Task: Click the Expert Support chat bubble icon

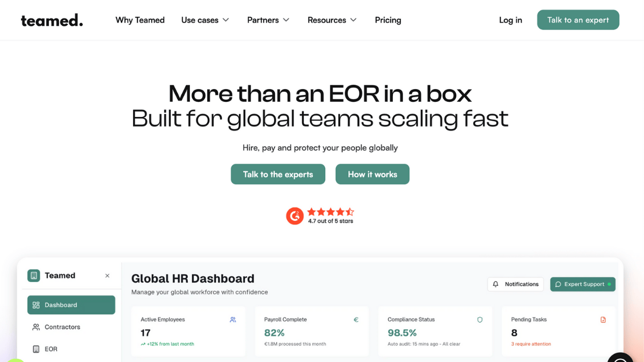Action: [x=558, y=284]
